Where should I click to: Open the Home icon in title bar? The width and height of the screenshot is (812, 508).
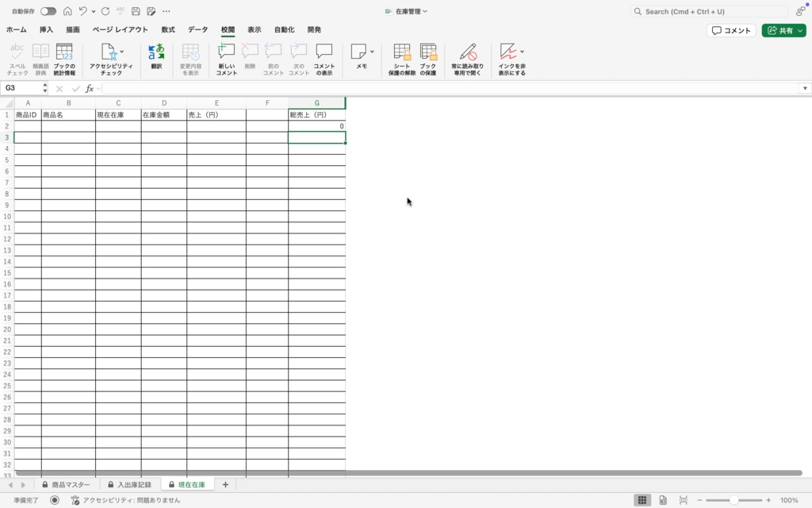(x=67, y=11)
